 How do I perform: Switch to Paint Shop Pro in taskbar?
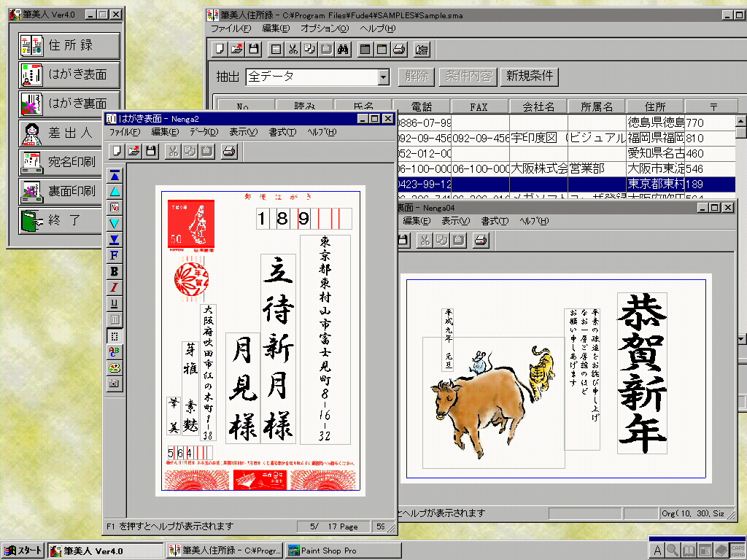coord(333,551)
